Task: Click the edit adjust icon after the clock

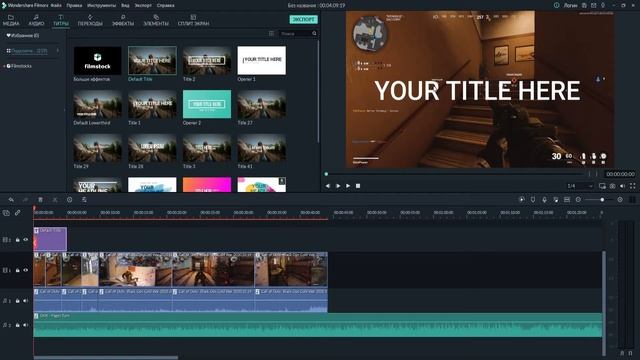Action: [84, 200]
